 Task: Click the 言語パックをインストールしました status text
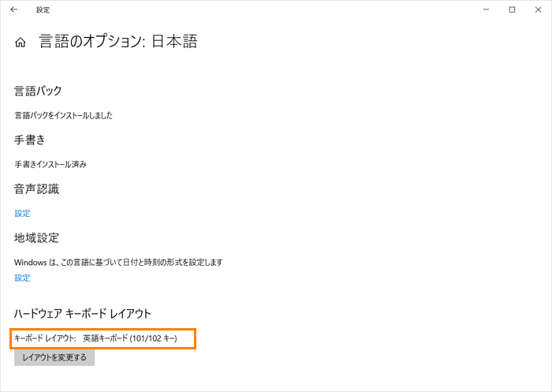(63, 115)
